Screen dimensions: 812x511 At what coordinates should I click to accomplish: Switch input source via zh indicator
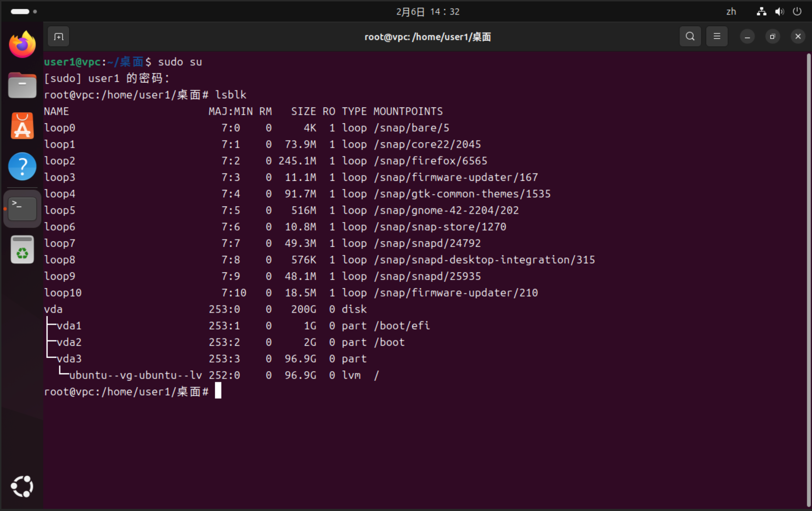731,12
